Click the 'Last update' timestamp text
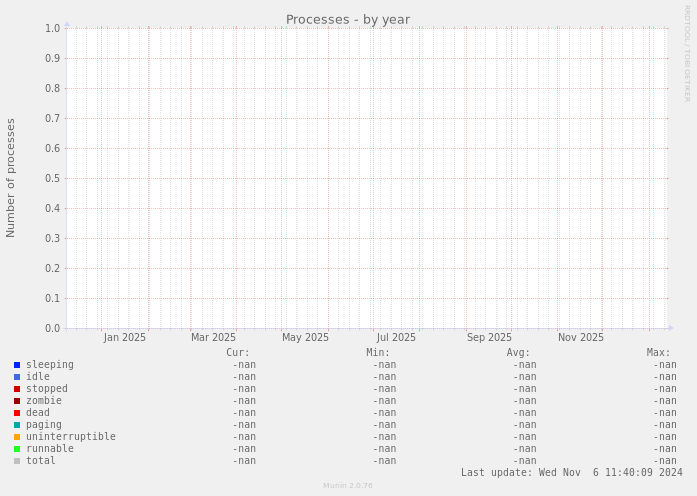This screenshot has height=496, width=697. coord(572,472)
